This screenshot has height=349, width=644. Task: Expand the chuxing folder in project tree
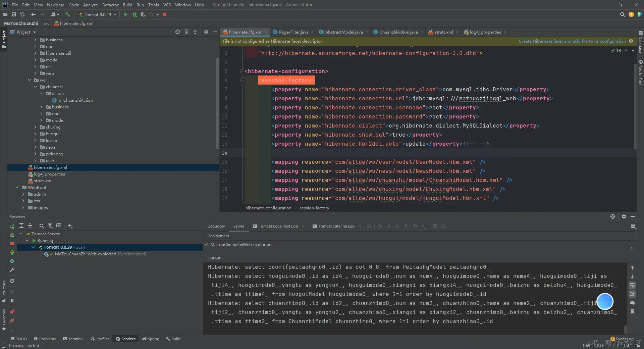coord(35,127)
